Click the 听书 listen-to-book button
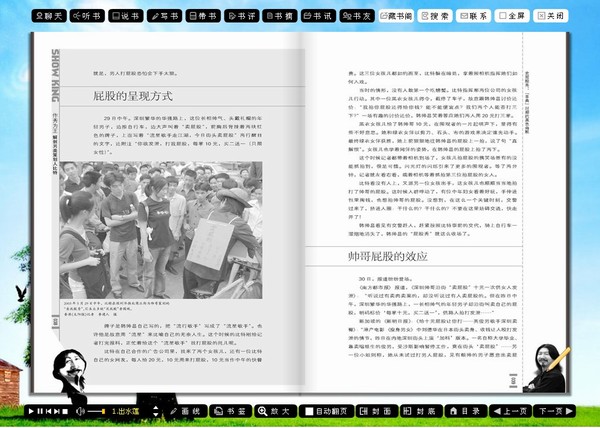 [x=87, y=16]
